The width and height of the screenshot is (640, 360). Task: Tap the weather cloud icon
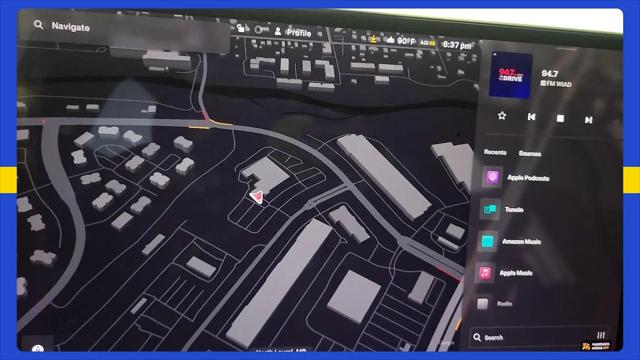coord(391,40)
